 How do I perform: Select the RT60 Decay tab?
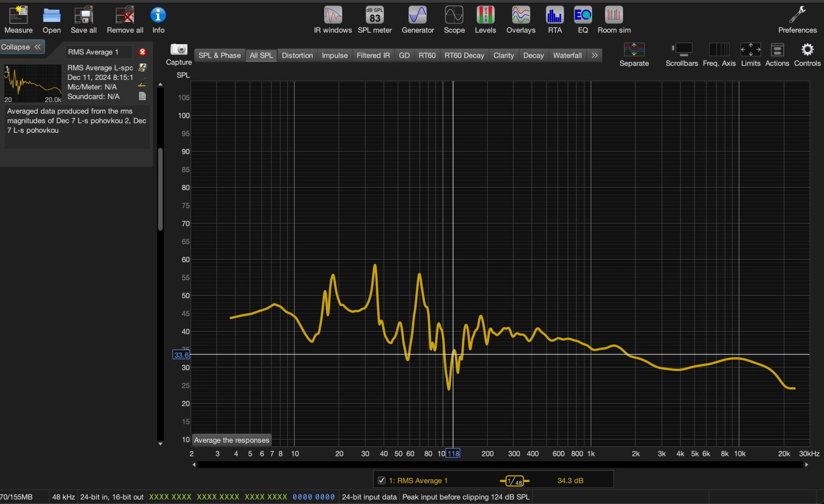click(464, 56)
